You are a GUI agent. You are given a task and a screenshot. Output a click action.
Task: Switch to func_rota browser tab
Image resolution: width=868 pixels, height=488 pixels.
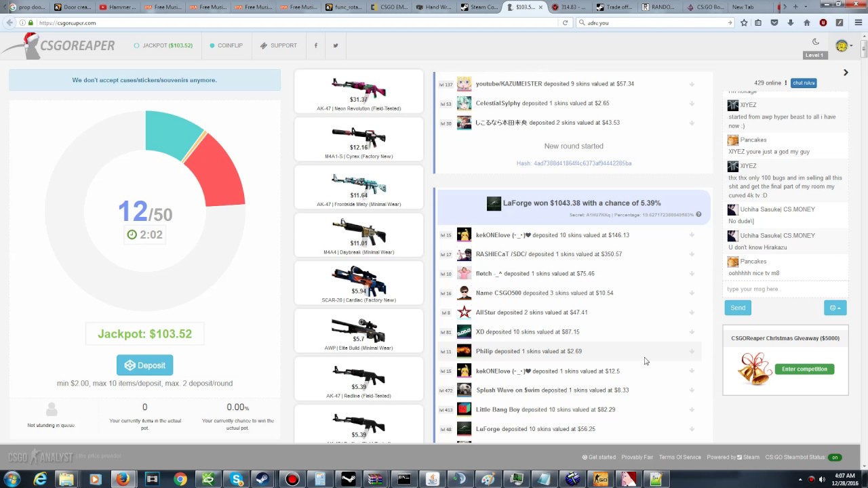click(343, 7)
